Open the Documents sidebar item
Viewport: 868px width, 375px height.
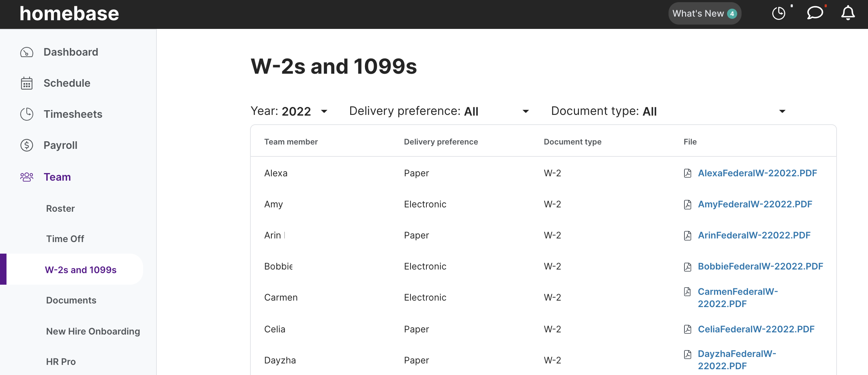[71, 300]
